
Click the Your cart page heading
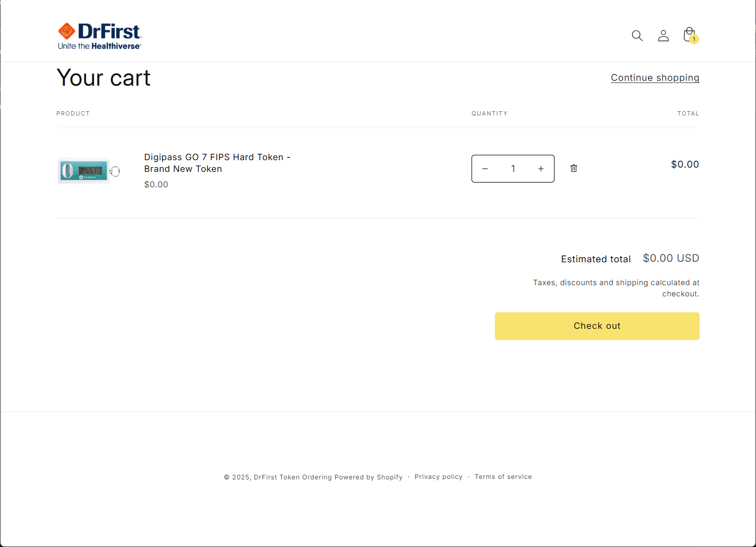pos(104,78)
